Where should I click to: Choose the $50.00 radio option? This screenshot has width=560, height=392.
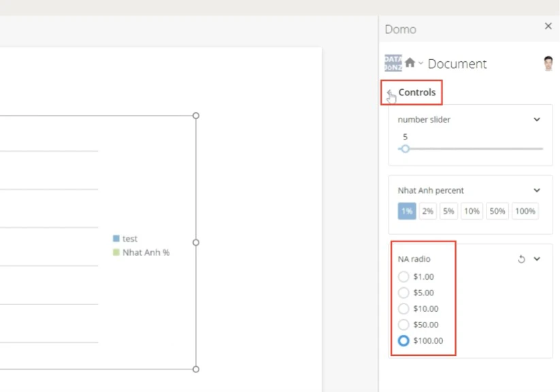coord(403,325)
